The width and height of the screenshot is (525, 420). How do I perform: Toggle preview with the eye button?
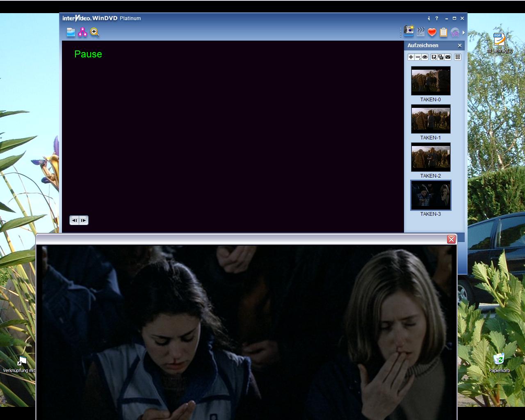click(425, 57)
